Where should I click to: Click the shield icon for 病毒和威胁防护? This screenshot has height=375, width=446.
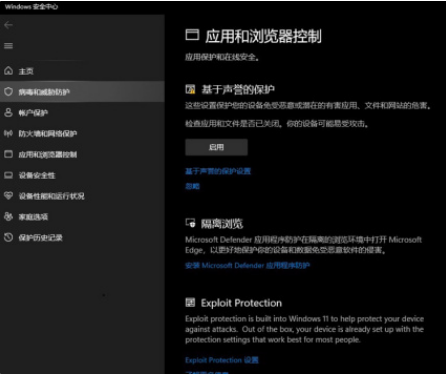click(x=8, y=92)
